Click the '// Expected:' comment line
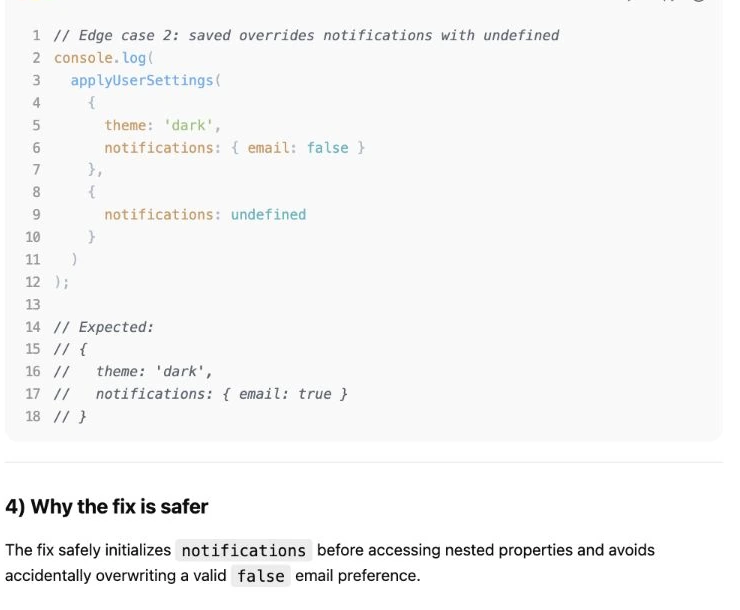This screenshot has width=740, height=610. pyautogui.click(x=103, y=327)
